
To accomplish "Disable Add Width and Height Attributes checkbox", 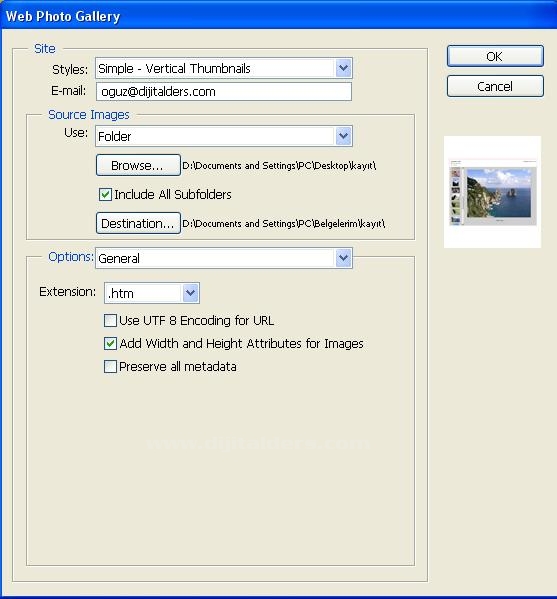I will coord(110,343).
